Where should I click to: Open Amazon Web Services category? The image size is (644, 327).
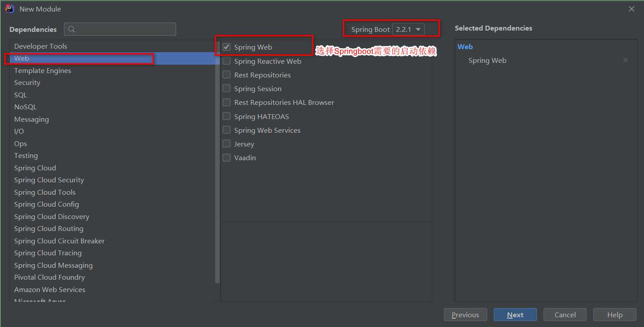point(112,289)
